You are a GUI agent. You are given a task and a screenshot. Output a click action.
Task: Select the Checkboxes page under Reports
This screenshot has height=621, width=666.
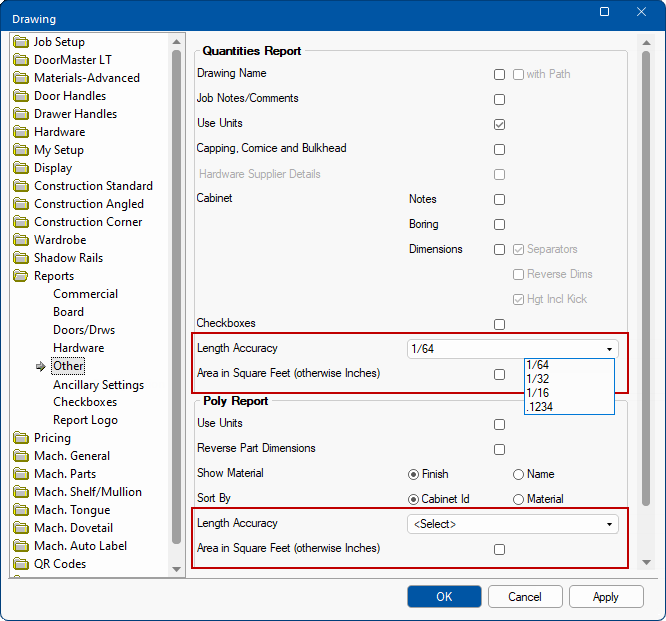click(85, 402)
